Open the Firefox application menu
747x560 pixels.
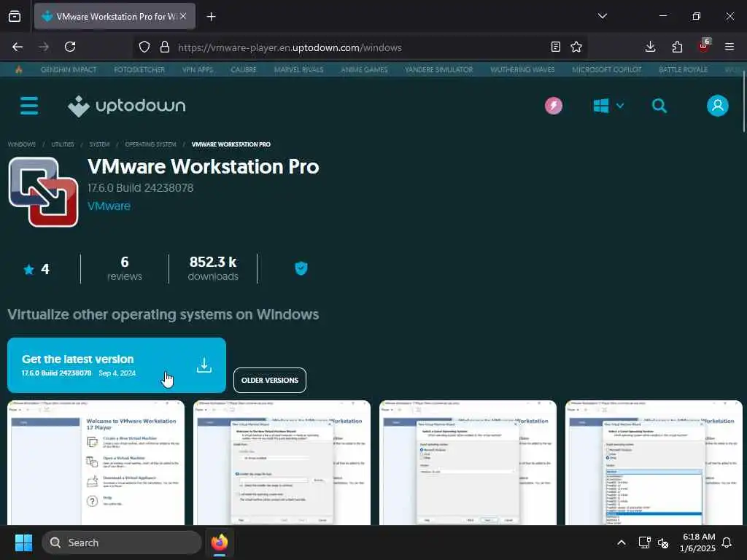point(729,47)
